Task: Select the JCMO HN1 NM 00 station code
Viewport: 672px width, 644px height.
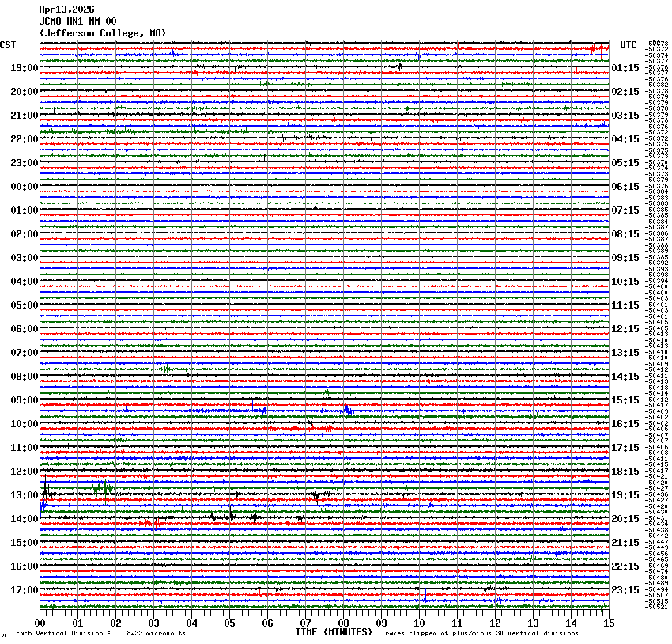Action: [x=77, y=21]
